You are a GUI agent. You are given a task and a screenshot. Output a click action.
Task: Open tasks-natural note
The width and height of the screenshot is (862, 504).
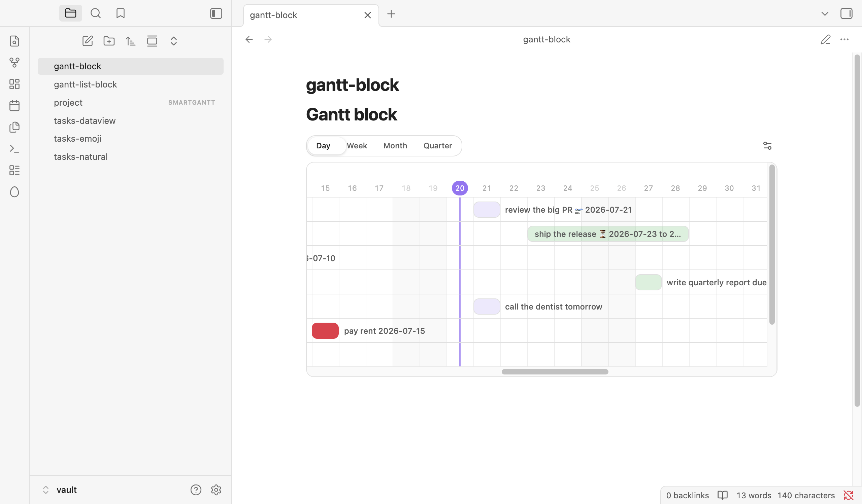click(130, 157)
